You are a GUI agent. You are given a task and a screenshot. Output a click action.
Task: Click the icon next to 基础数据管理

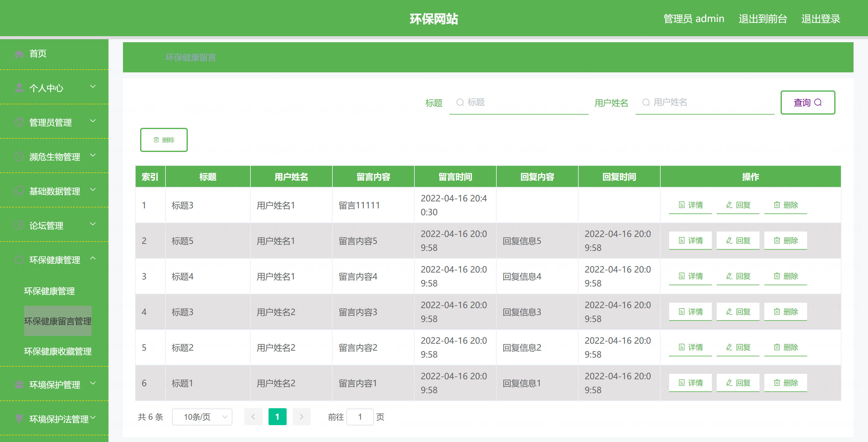tap(19, 191)
